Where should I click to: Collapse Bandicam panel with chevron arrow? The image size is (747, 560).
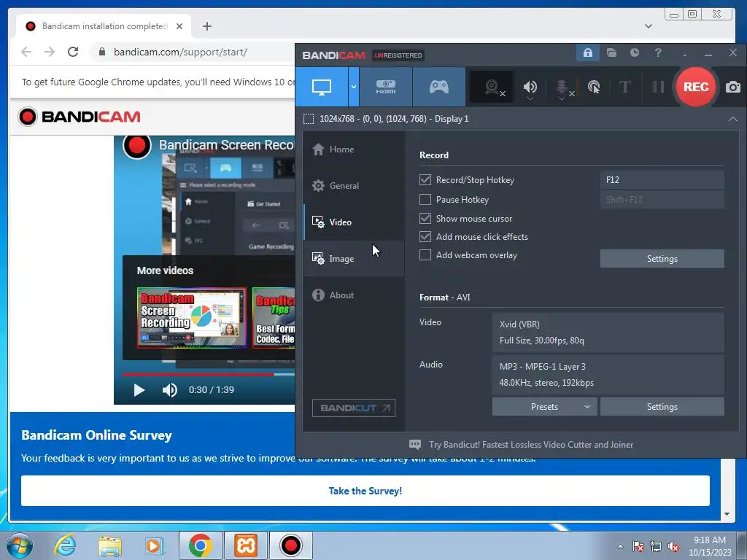click(732, 119)
